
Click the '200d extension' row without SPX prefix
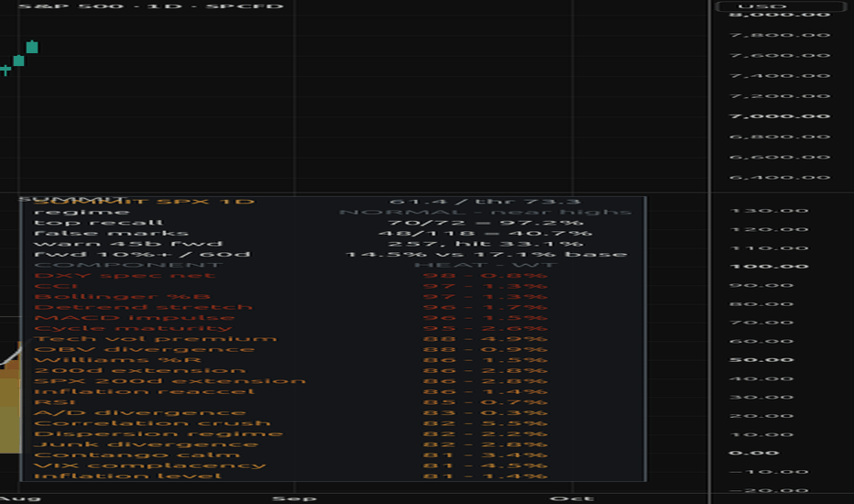139,370
